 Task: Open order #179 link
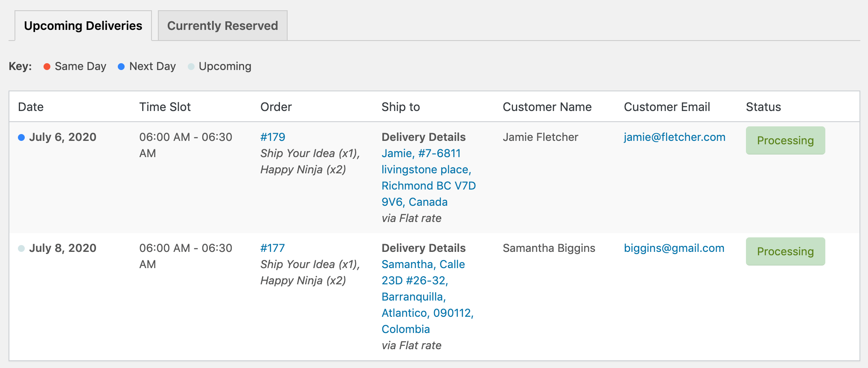point(273,137)
